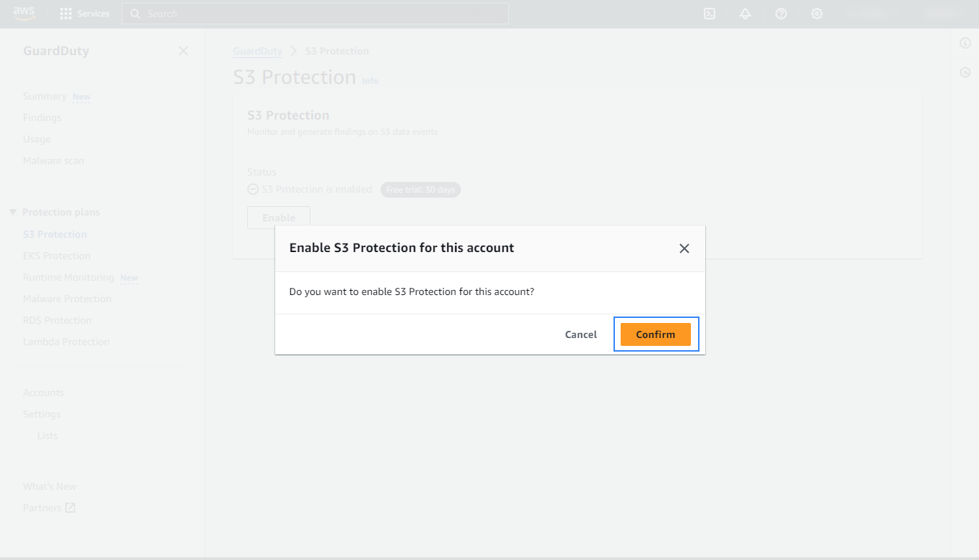Open the Partners external link

[49, 508]
